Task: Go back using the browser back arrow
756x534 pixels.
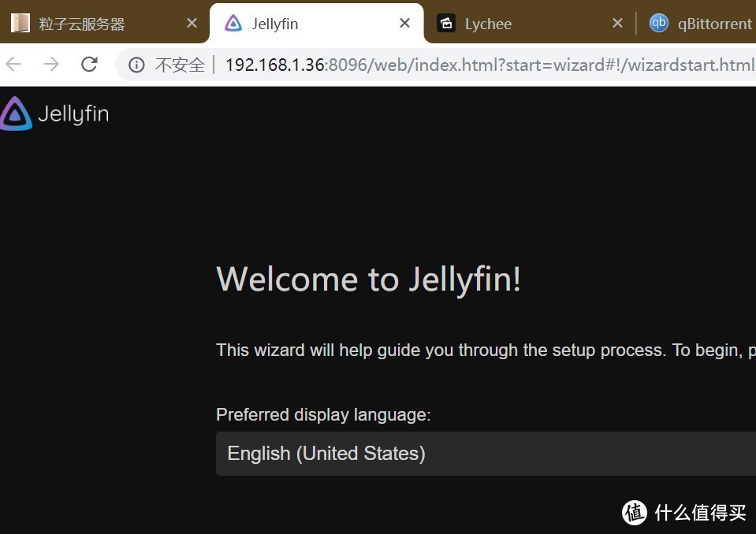Action: tap(13, 64)
